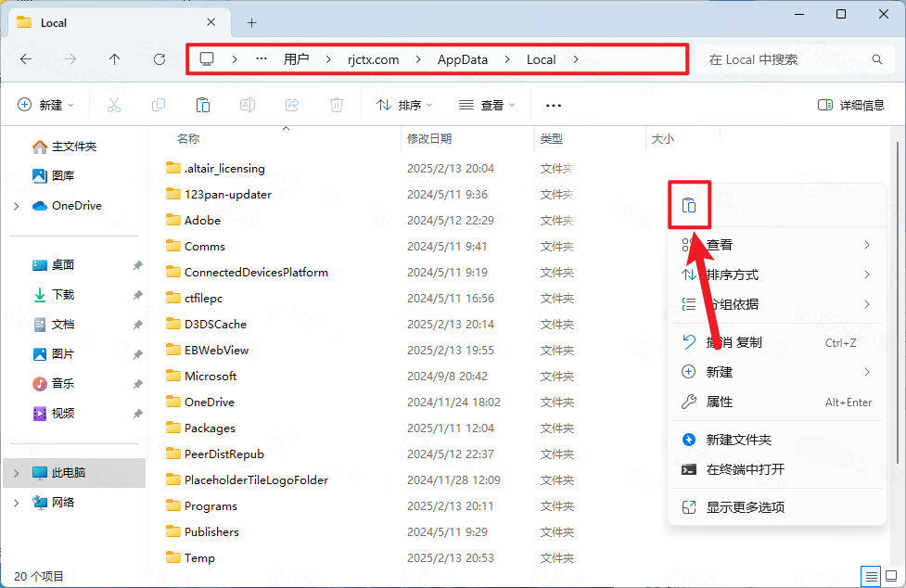Open 排序方式 submenu in context menu
This screenshot has width=906, height=588.
point(776,275)
